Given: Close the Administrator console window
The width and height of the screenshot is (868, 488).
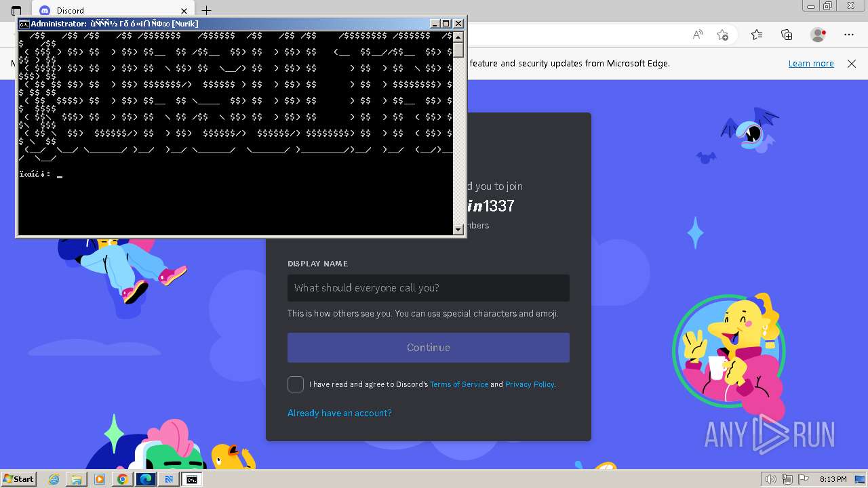Looking at the screenshot, I should (458, 24).
